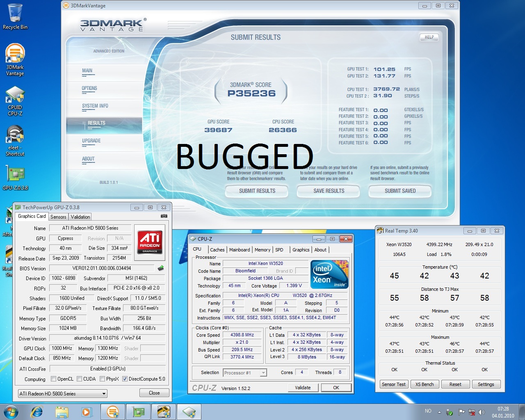
Task: Click the Reset button in Real Temp
Action: click(455, 384)
